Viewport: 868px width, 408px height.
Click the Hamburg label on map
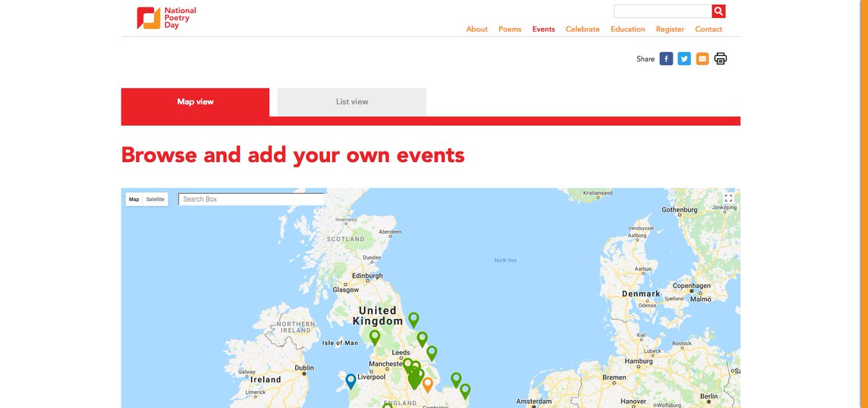pyautogui.click(x=639, y=361)
